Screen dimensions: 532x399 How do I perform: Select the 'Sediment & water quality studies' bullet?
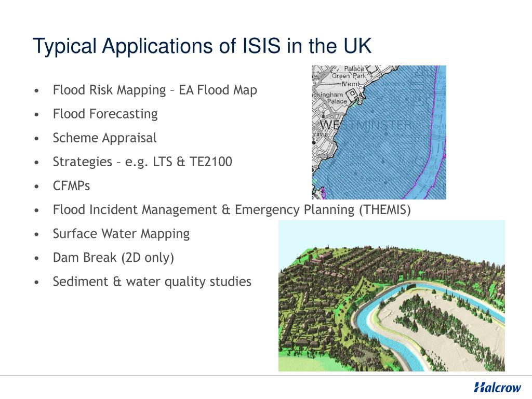click(152, 282)
